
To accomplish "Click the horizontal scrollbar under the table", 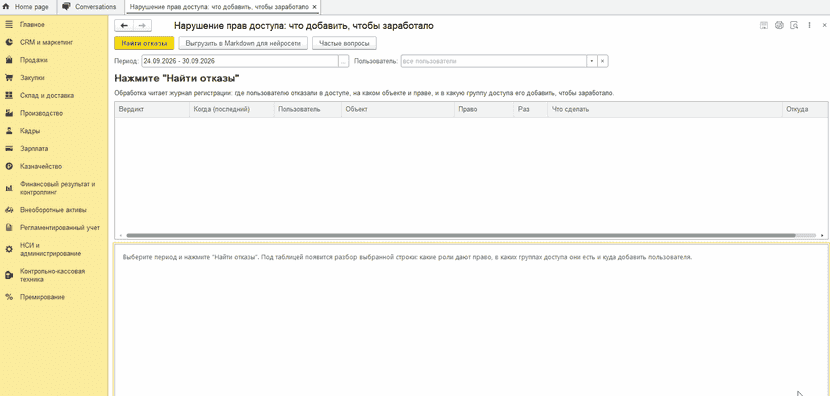I will pyautogui.click(x=461, y=235).
